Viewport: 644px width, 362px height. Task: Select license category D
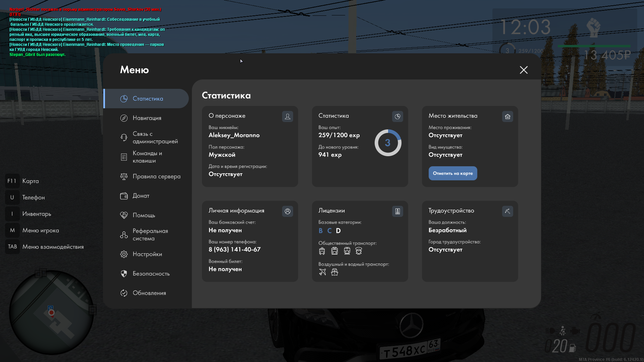(x=338, y=231)
